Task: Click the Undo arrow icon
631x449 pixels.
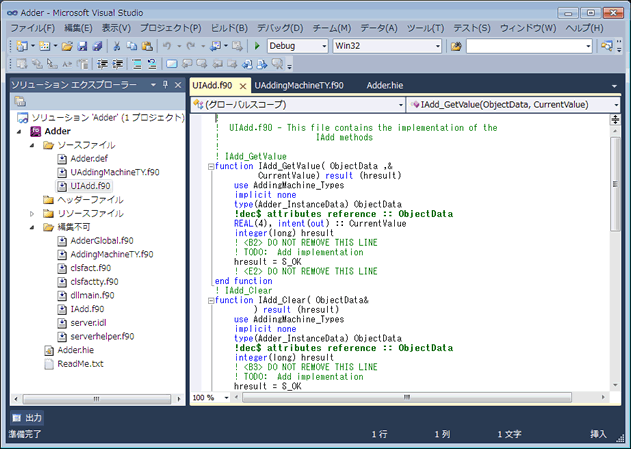Action: click(166, 46)
